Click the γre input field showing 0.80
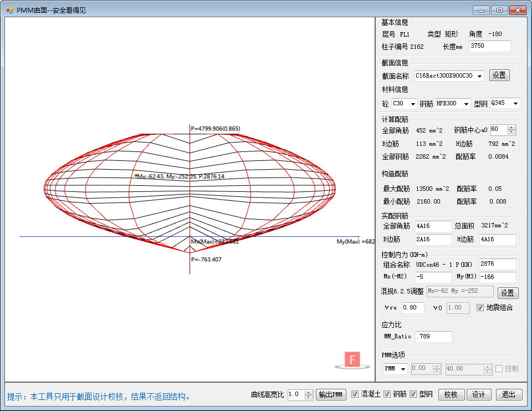This screenshot has width=532, height=411. [x=413, y=308]
